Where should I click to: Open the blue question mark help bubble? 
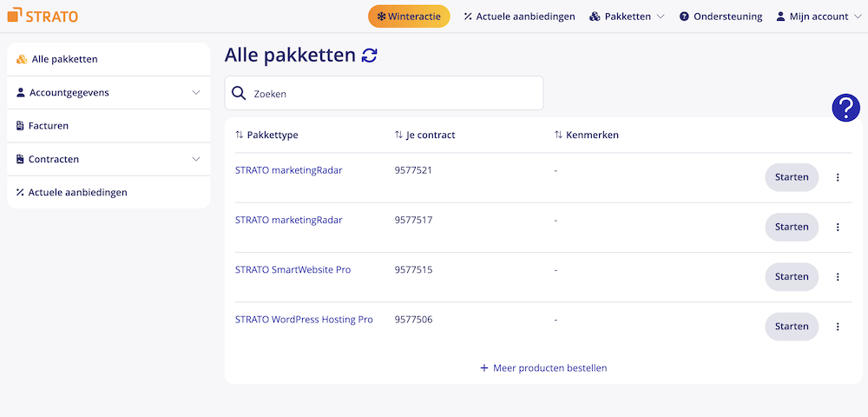coord(845,108)
